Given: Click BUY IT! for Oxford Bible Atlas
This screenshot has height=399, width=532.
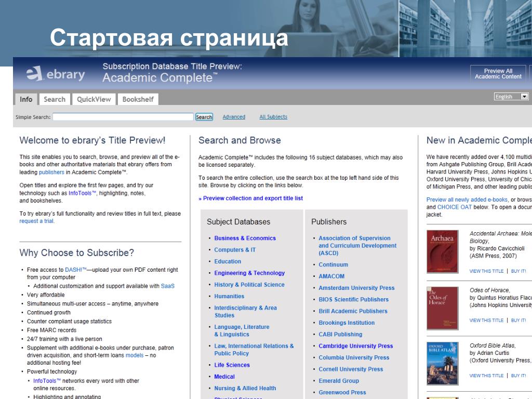Looking at the screenshot, I should (x=518, y=376).
